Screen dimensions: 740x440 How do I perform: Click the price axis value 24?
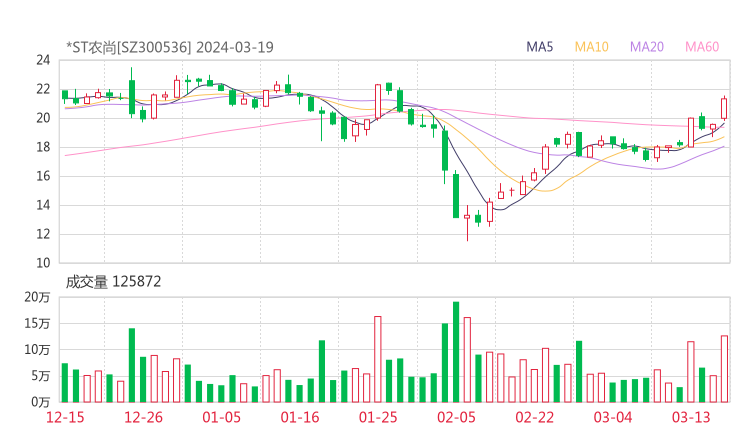coord(43,60)
